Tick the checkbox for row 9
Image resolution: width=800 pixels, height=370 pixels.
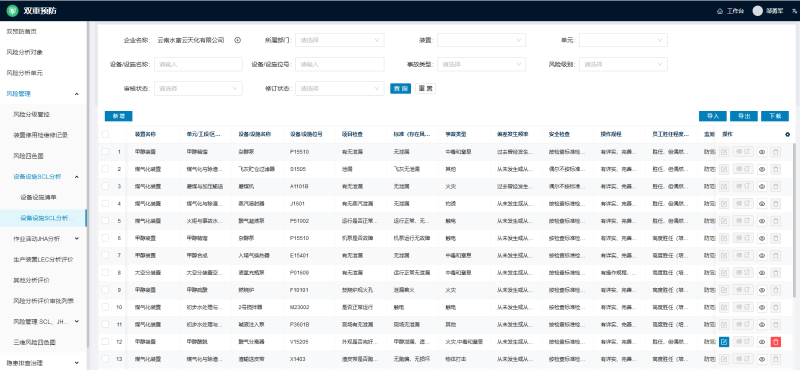105,290
